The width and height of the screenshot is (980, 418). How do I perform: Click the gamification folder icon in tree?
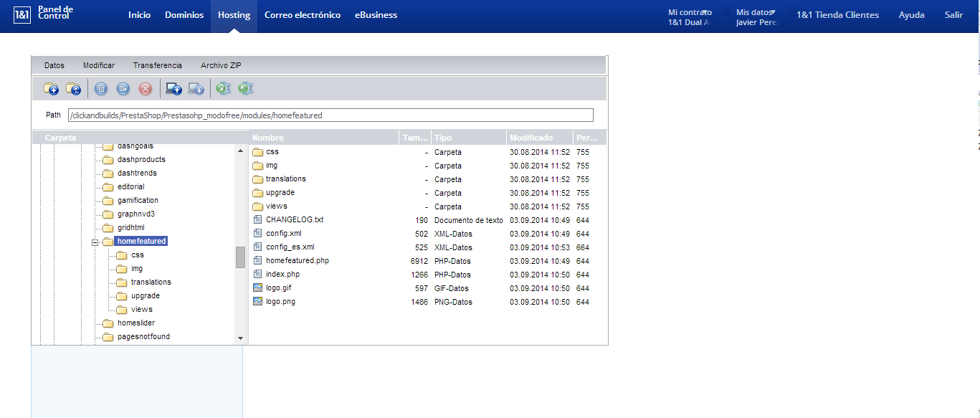[108, 200]
